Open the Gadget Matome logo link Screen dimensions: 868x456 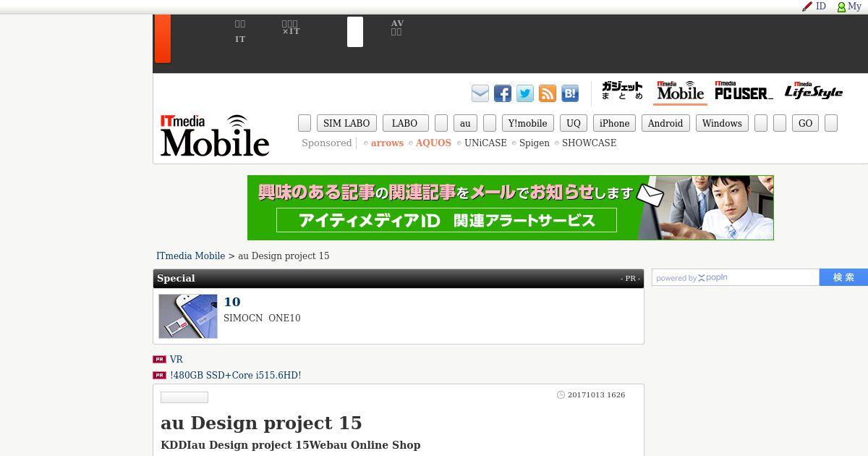click(x=622, y=90)
